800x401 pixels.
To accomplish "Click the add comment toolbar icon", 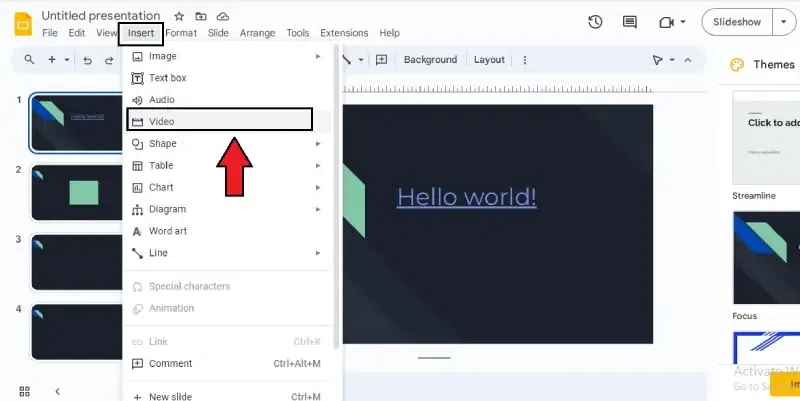I will 381,60.
